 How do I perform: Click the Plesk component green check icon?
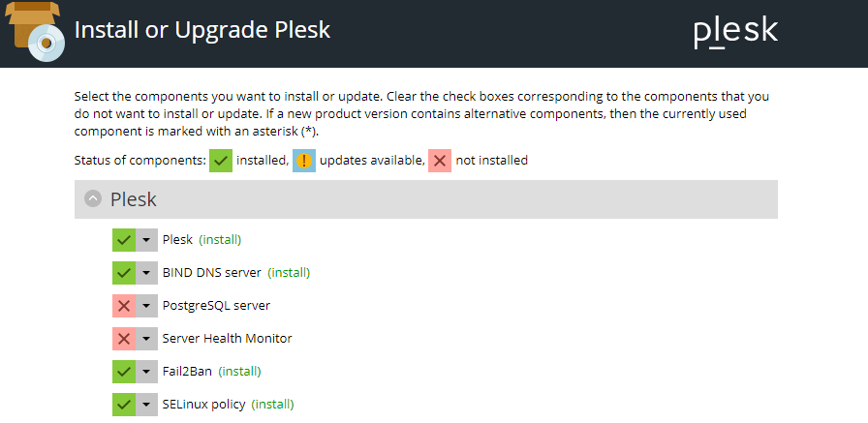(x=123, y=240)
